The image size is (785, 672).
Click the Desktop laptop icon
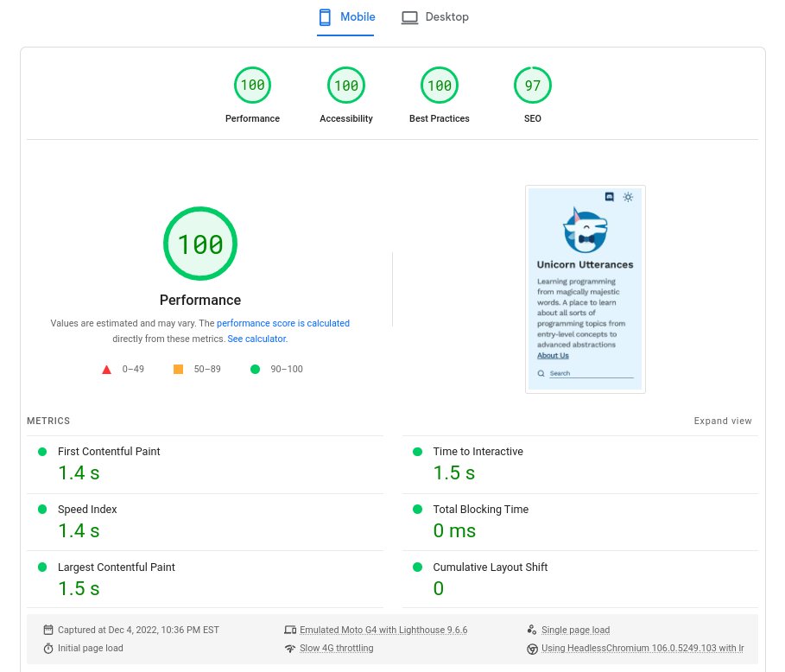click(x=409, y=17)
